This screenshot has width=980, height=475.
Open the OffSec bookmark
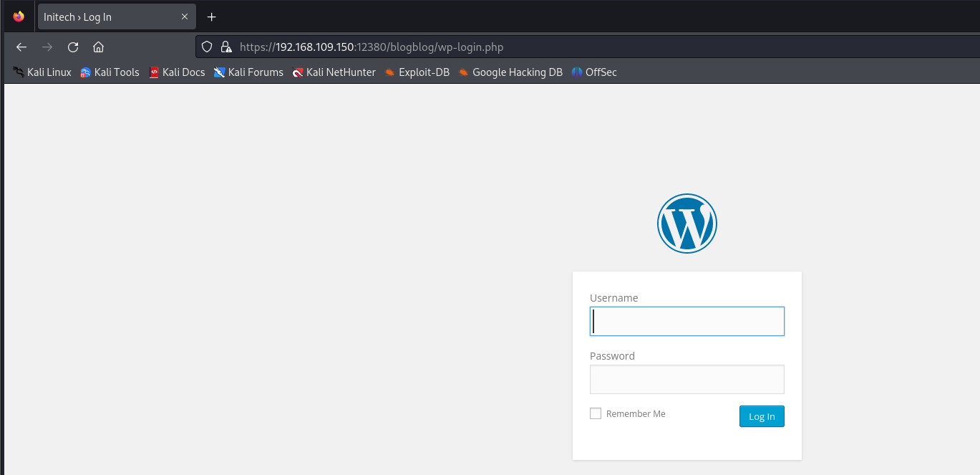(594, 72)
